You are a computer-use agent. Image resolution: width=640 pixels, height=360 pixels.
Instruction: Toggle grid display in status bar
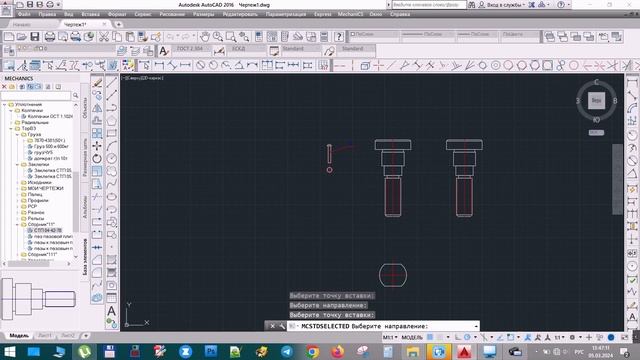430,337
